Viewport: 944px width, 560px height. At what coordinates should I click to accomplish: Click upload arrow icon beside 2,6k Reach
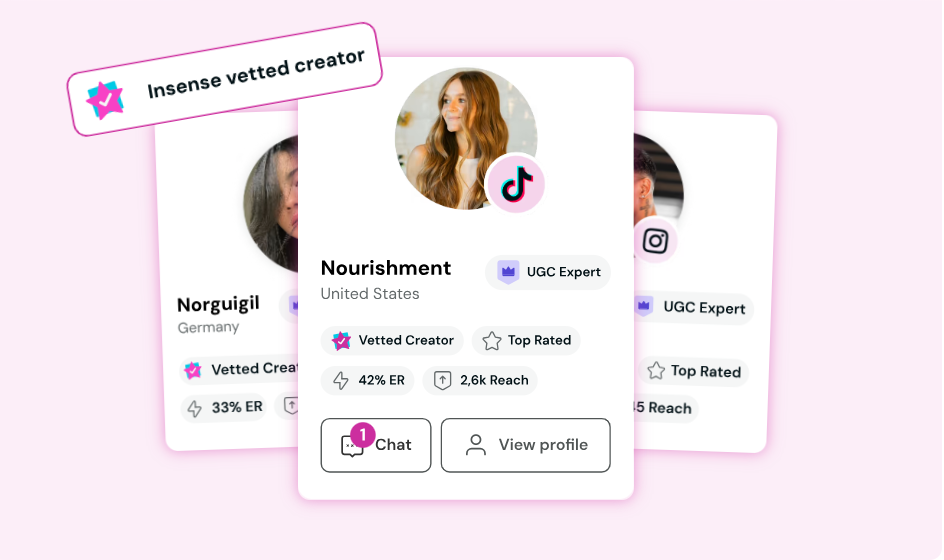click(x=443, y=381)
